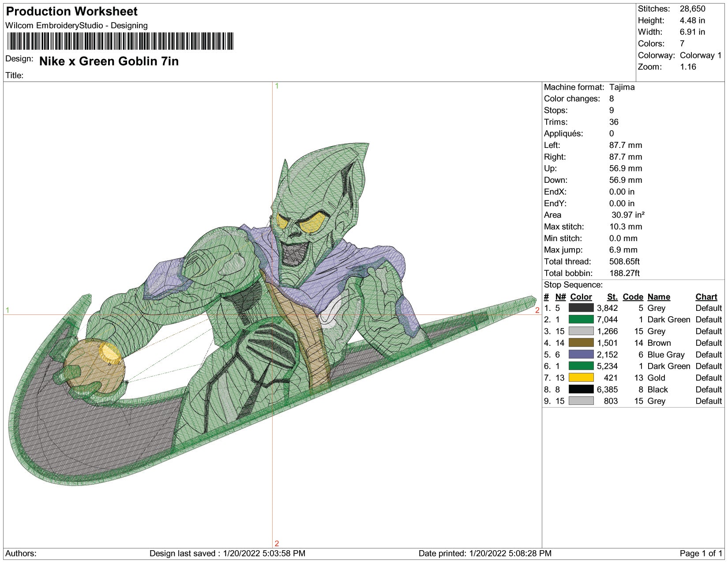Click the dark green swatch in stop 2
The image size is (728, 563).
click(x=581, y=319)
